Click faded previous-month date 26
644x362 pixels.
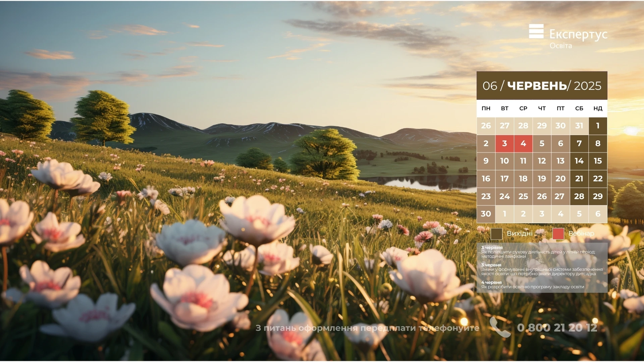click(x=486, y=126)
